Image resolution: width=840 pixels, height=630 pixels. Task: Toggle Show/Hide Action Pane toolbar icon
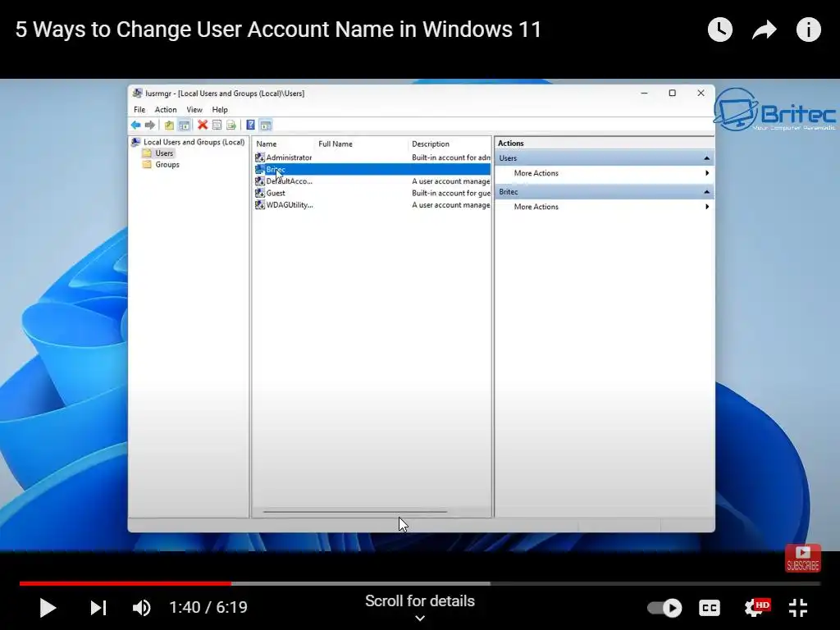pyautogui.click(x=266, y=125)
